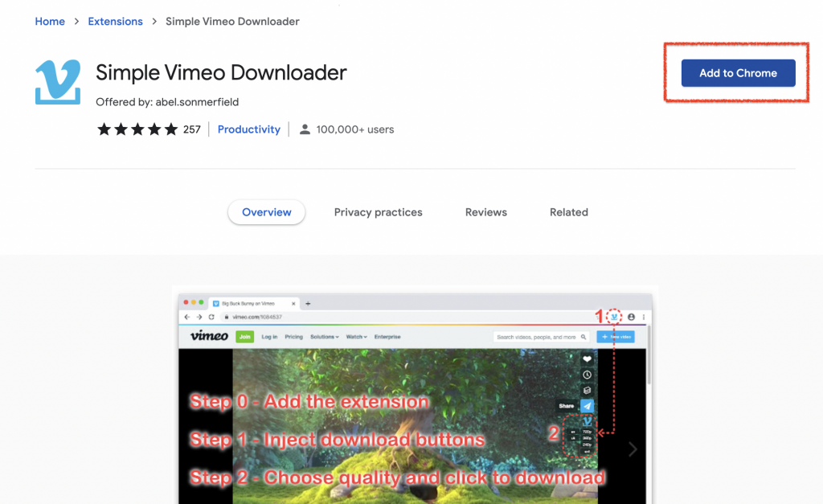Click the '100,000+ users' text
This screenshot has height=504, width=823.
point(354,129)
